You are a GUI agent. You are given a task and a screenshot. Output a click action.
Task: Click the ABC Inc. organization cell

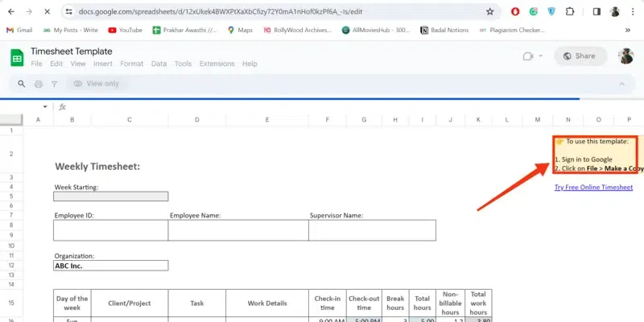111,266
